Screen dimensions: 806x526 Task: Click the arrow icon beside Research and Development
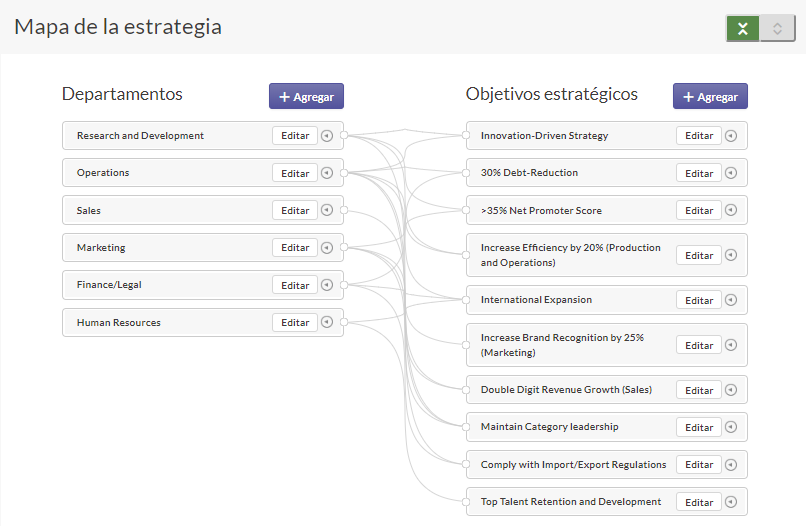click(327, 136)
